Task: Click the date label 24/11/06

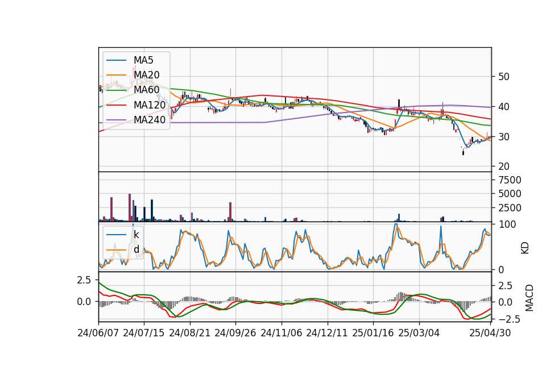Action: (281, 333)
